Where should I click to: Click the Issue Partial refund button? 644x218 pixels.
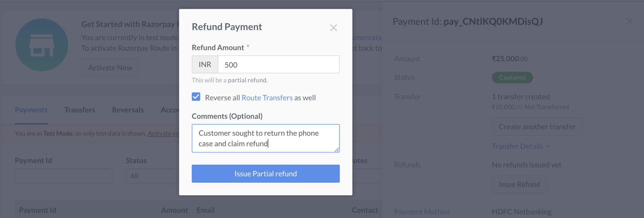[265, 173]
